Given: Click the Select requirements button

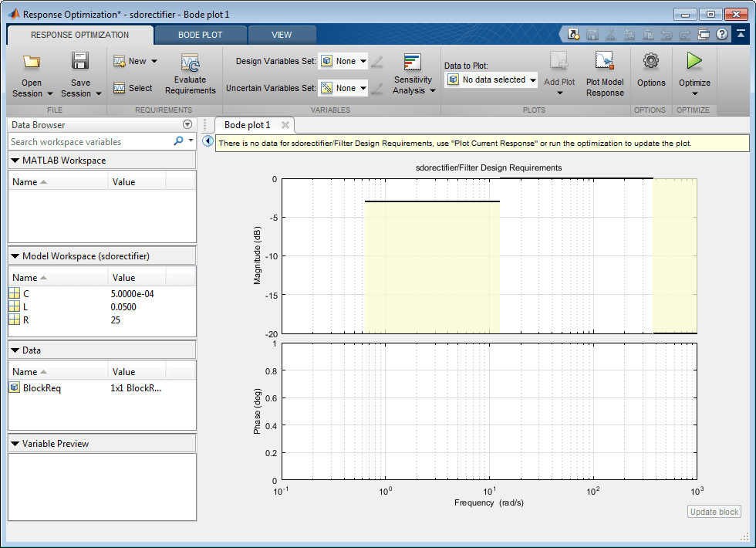Looking at the screenshot, I should pyautogui.click(x=133, y=88).
